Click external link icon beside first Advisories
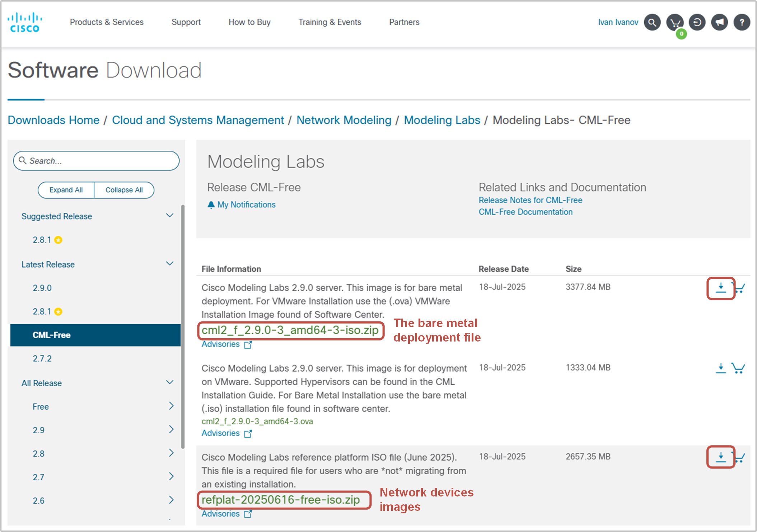757x532 pixels. (248, 345)
